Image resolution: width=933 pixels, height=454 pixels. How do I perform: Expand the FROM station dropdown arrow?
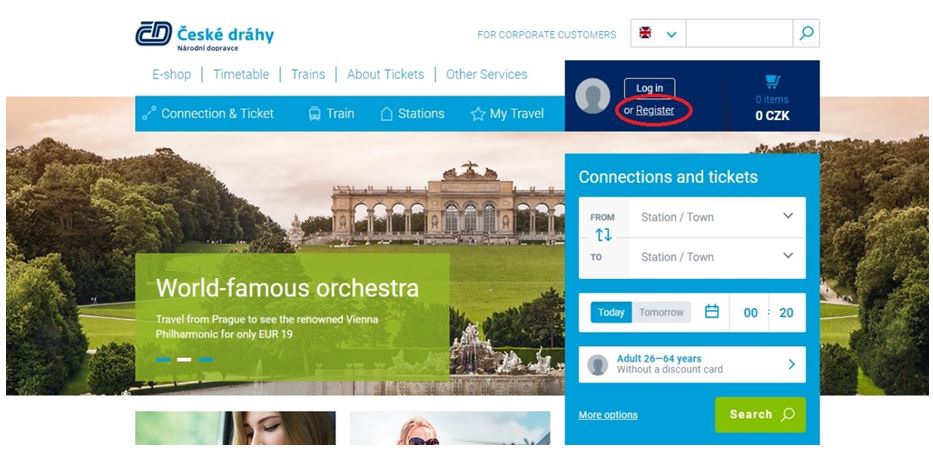tap(788, 215)
